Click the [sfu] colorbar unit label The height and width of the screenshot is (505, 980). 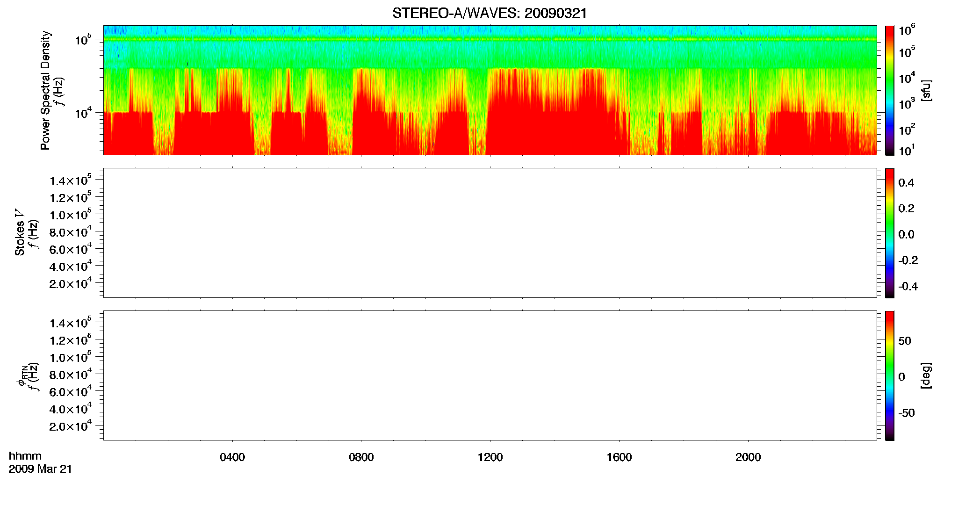coord(926,90)
